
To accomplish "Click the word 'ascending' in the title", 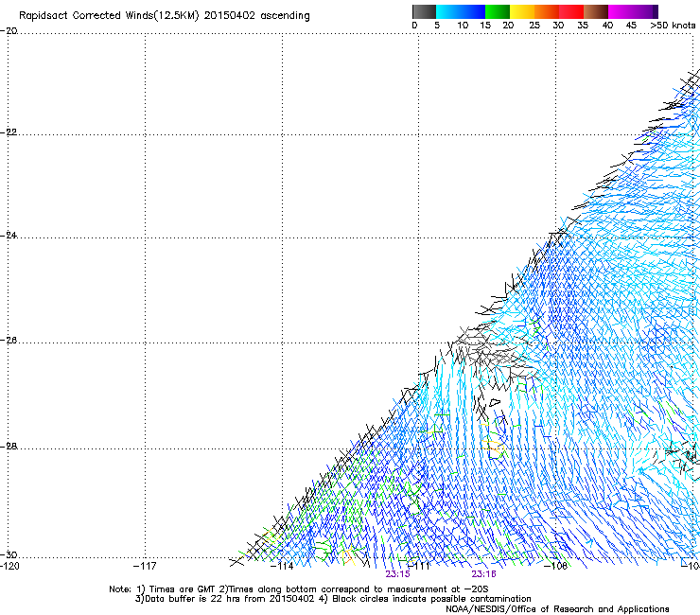I will coord(285,16).
